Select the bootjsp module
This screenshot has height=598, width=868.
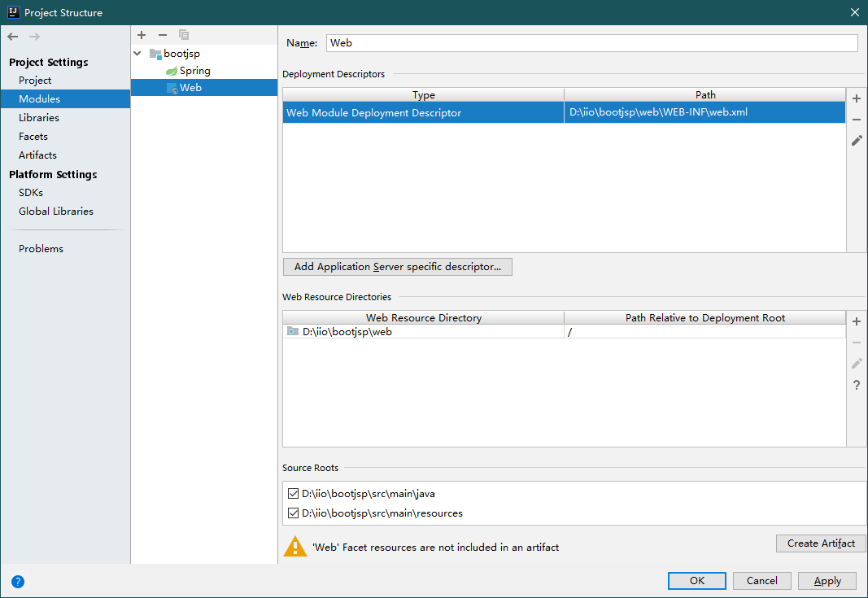point(175,54)
